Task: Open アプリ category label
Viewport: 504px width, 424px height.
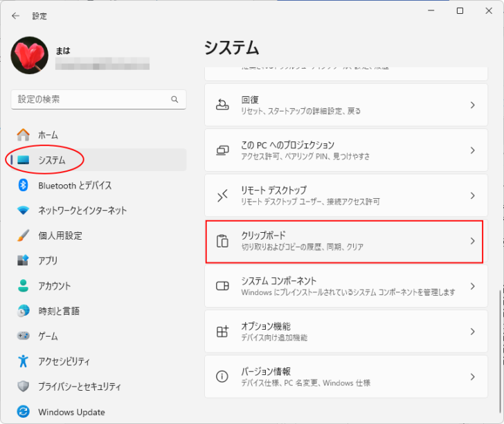Action: pyautogui.click(x=48, y=260)
